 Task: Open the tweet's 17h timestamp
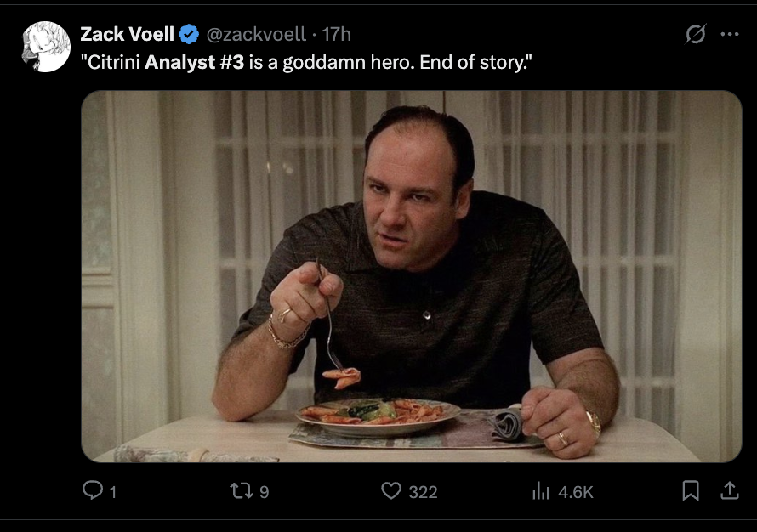337,34
